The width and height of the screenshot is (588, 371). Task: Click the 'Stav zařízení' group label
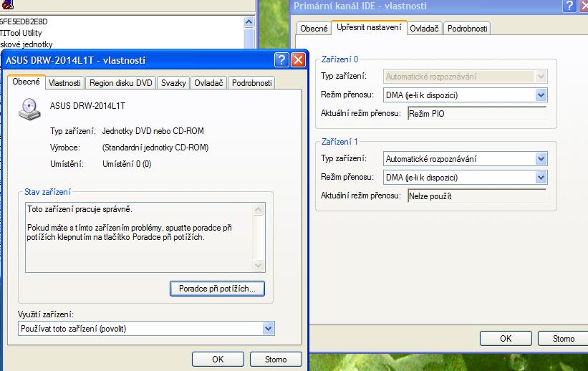point(47,192)
